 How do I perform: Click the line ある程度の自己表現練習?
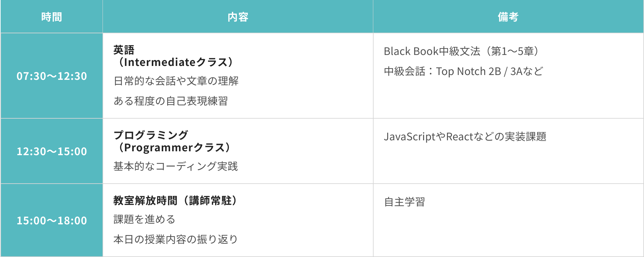pyautogui.click(x=171, y=101)
